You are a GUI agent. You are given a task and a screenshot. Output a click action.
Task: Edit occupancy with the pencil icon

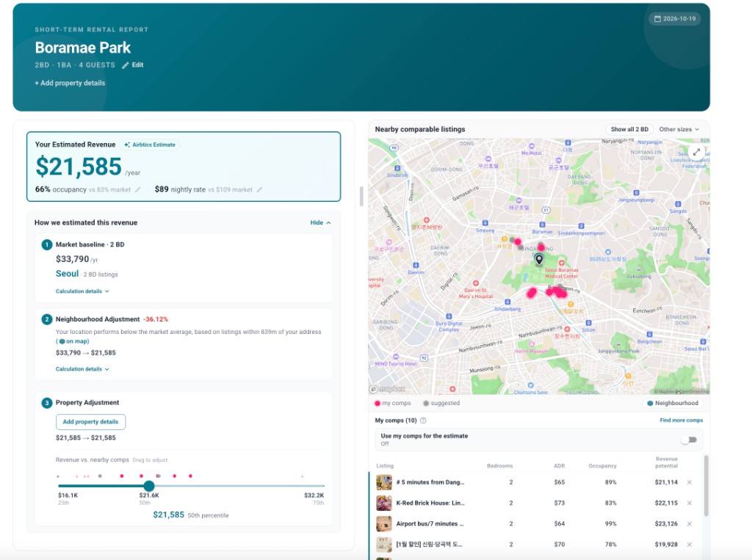[x=137, y=190]
